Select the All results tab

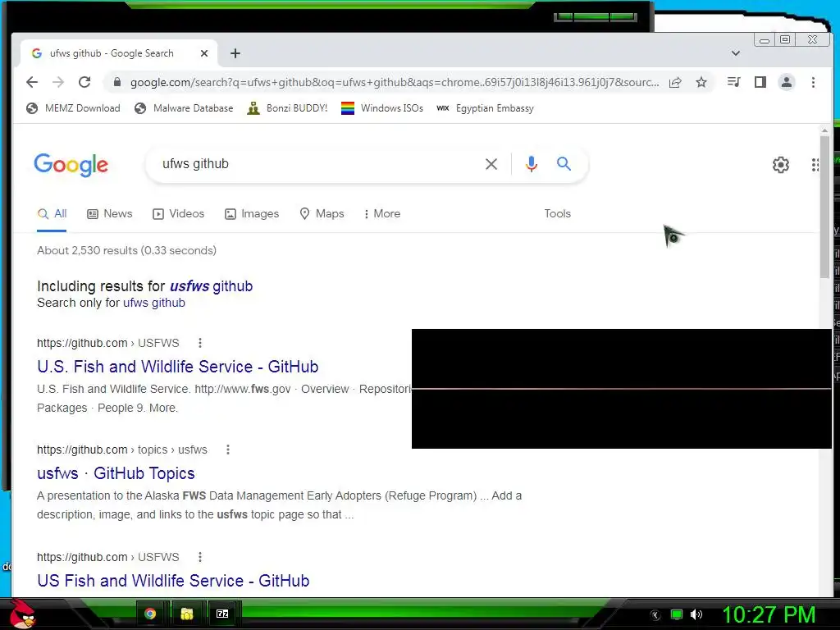(52, 214)
